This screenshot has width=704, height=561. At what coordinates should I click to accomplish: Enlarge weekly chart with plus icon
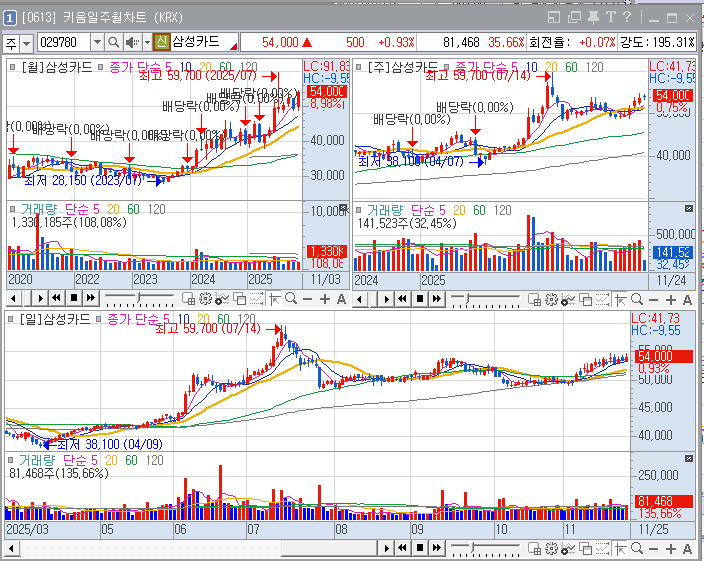pyautogui.click(x=671, y=300)
